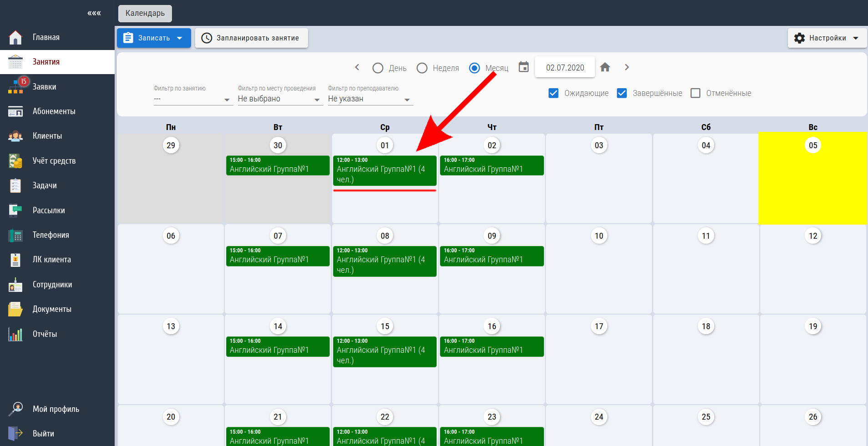The image size is (868, 446).
Task: Open July 14 lesson 15:00 - 16:00
Action: [278, 346]
